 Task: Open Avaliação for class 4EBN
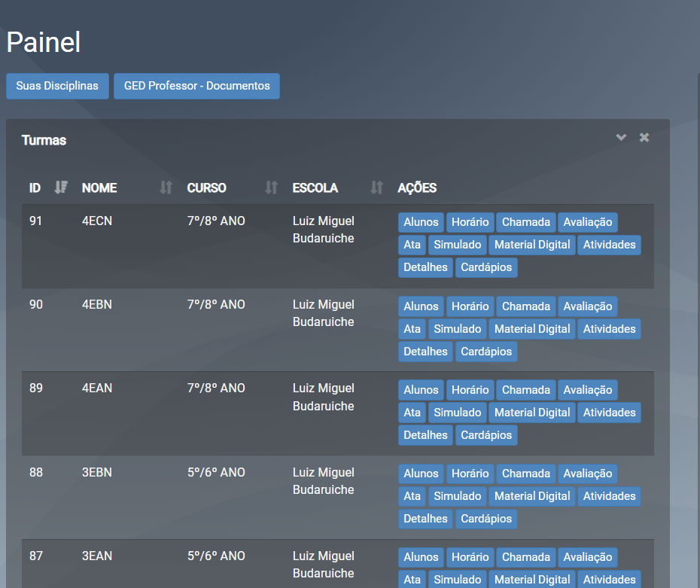[587, 306]
